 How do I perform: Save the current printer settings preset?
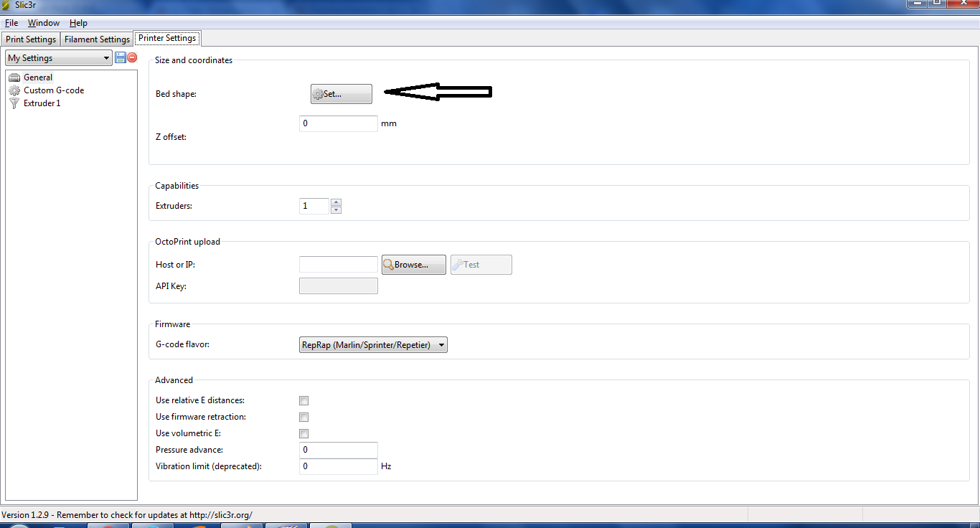coord(120,57)
